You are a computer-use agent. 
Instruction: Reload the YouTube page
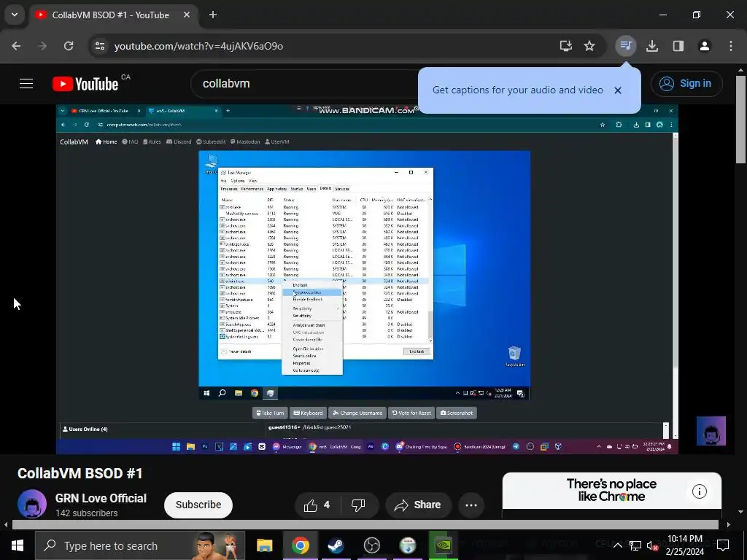(69, 46)
